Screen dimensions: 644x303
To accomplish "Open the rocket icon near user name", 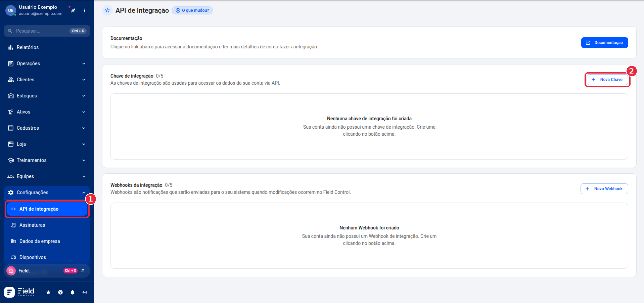I will point(73,10).
